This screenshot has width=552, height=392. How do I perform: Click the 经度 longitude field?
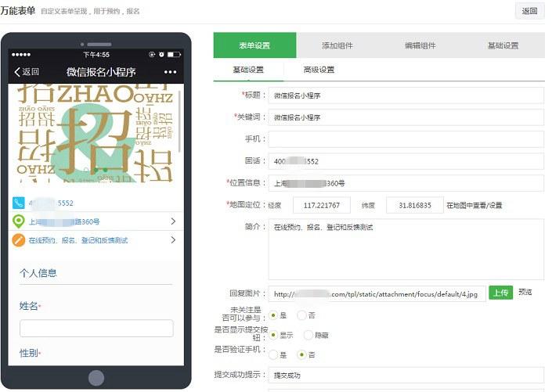point(322,205)
